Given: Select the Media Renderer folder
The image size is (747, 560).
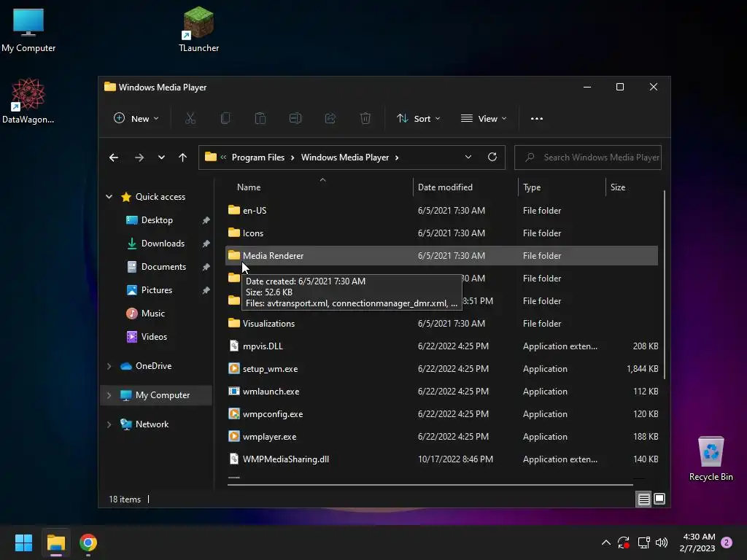Looking at the screenshot, I should click(441, 256).
